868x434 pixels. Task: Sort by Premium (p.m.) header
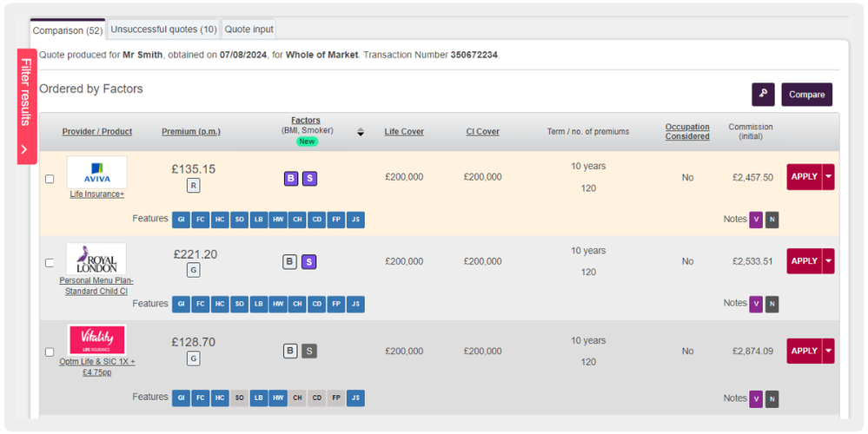point(191,132)
